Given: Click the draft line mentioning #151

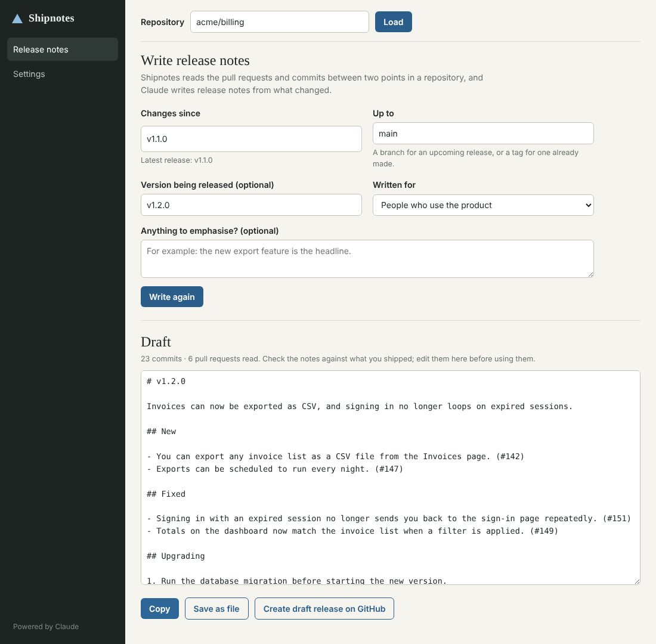Looking at the screenshot, I should click(389, 518).
